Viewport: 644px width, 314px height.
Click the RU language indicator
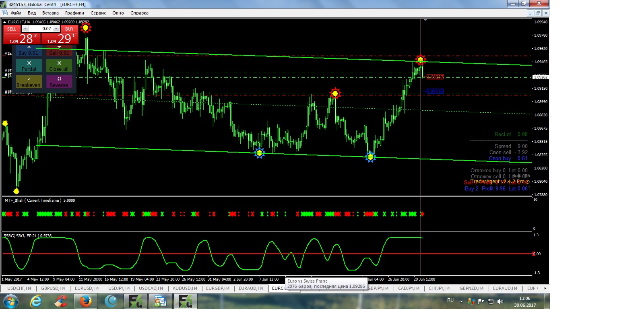pos(450,300)
